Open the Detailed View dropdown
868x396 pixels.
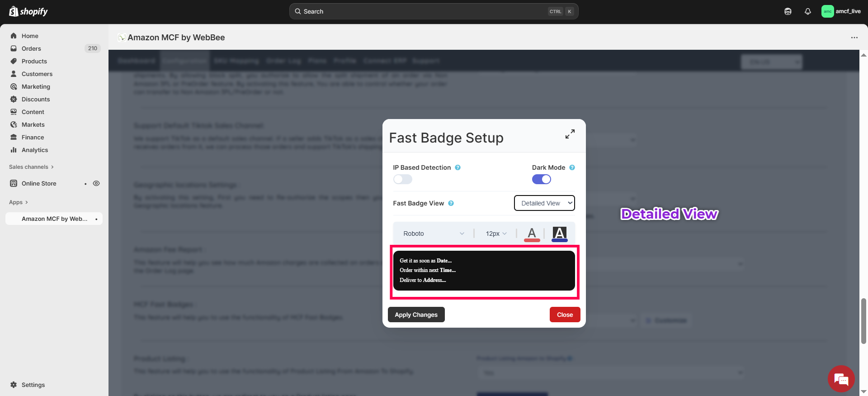click(544, 203)
